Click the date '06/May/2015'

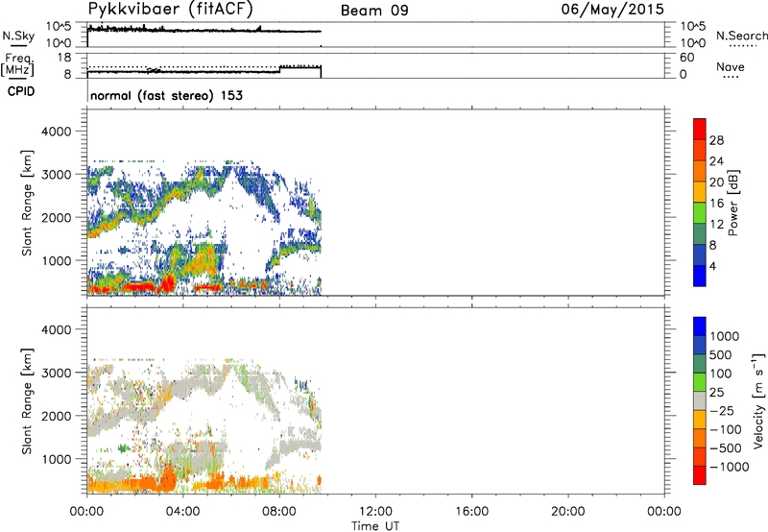(612, 10)
